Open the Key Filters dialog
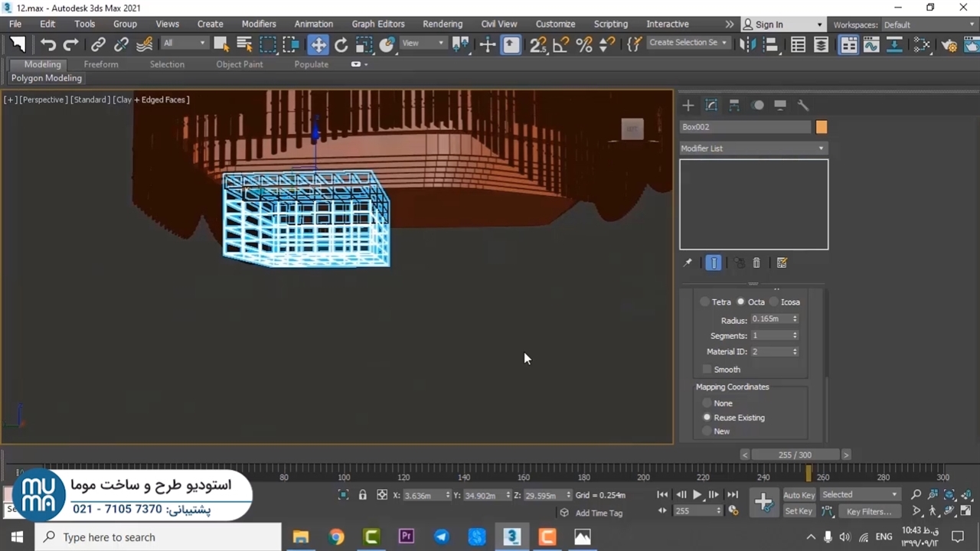This screenshot has width=980, height=551. (868, 511)
